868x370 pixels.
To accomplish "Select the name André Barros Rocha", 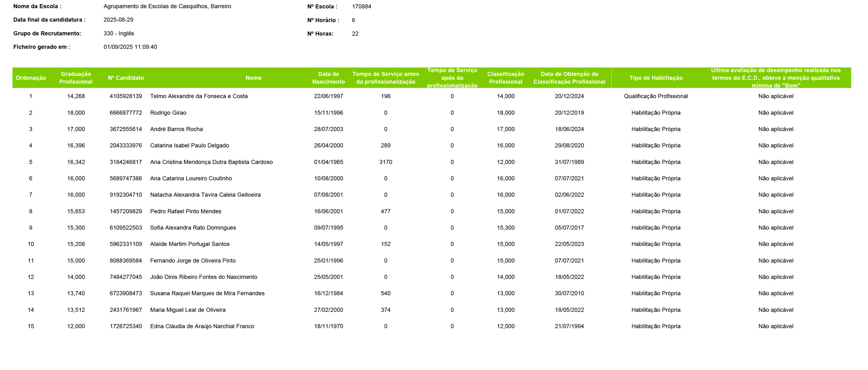I will point(176,129).
